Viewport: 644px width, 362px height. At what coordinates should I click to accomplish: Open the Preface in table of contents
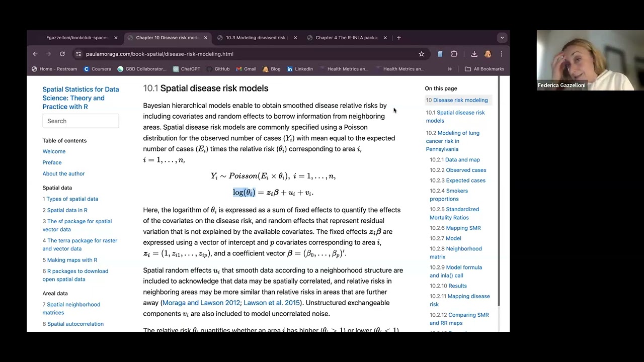pos(52,162)
